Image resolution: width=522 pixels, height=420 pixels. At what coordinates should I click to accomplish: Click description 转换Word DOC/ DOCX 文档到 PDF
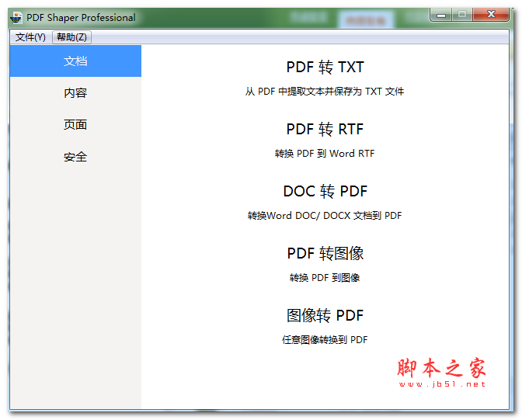pyautogui.click(x=325, y=216)
